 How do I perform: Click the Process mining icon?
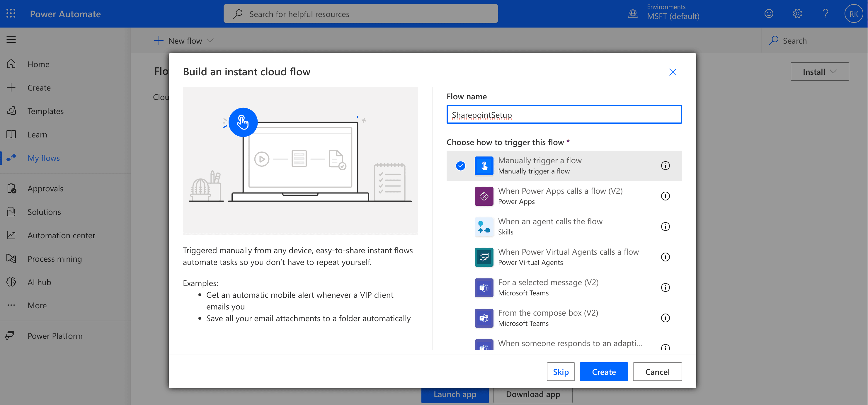click(11, 259)
